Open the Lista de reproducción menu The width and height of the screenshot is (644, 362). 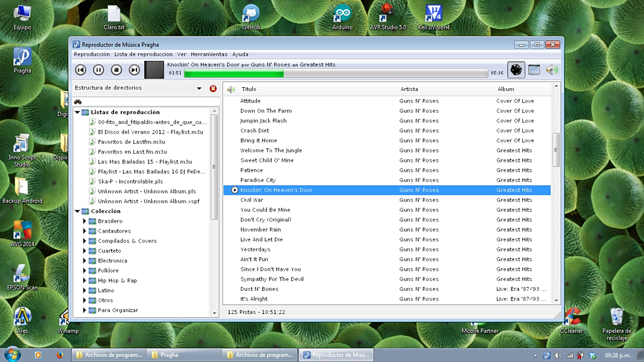point(143,54)
